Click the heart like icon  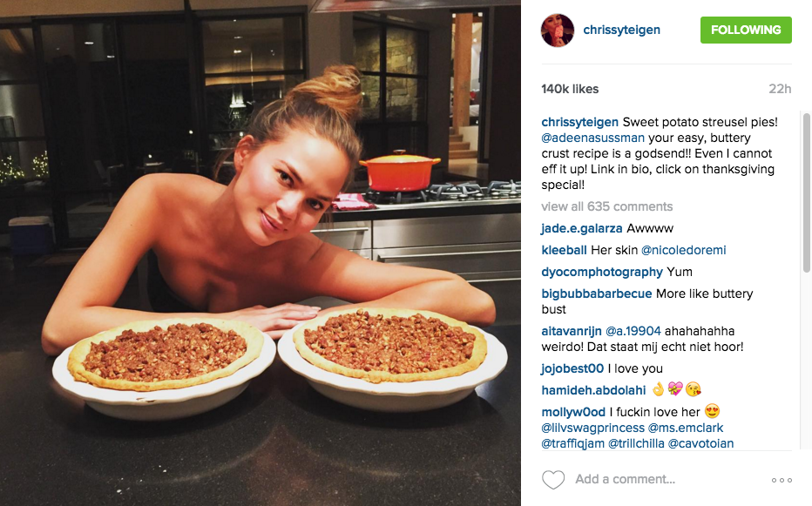pos(553,480)
